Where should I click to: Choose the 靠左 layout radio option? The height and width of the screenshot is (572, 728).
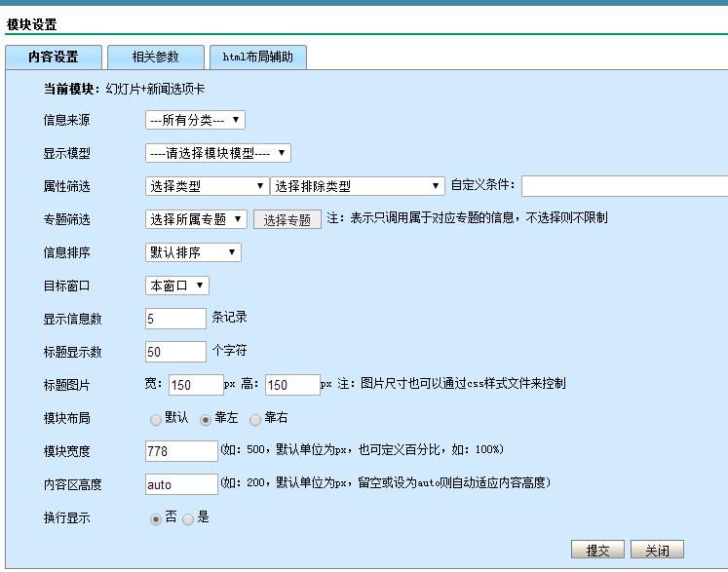[x=206, y=420]
